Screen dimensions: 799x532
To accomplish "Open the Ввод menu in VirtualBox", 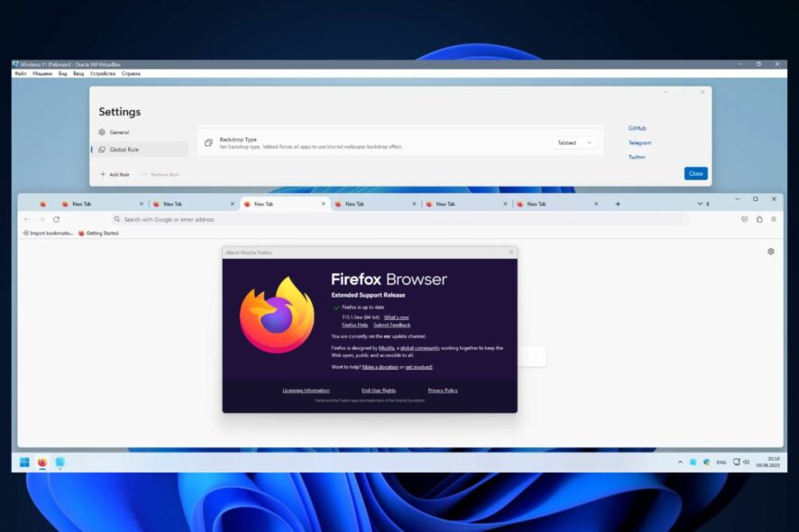I will click(x=78, y=73).
